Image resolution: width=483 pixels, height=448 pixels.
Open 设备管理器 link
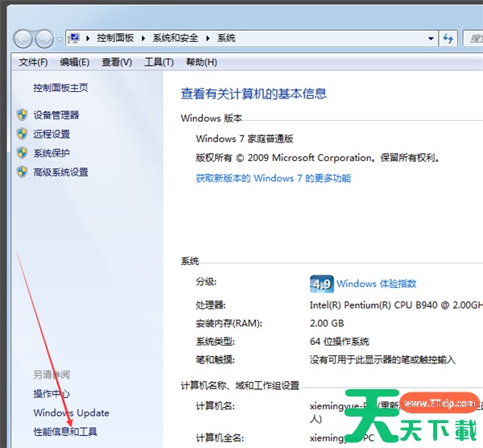(x=56, y=115)
